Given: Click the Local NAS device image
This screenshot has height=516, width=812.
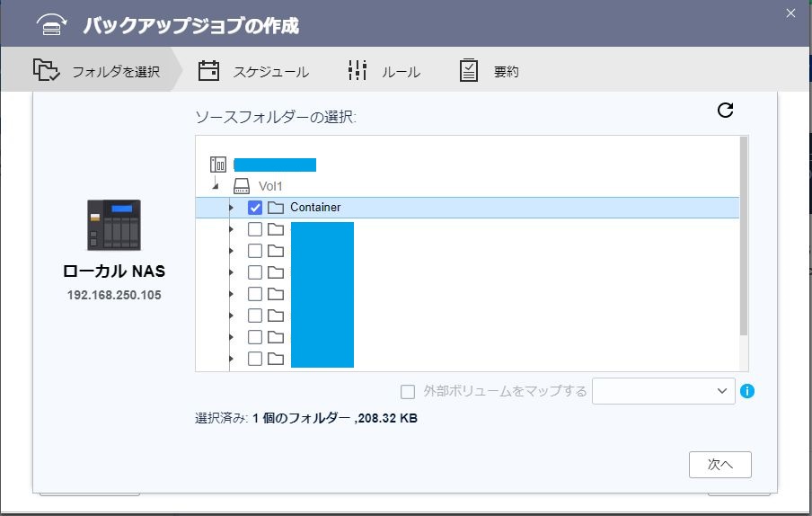Looking at the screenshot, I should click(x=114, y=225).
